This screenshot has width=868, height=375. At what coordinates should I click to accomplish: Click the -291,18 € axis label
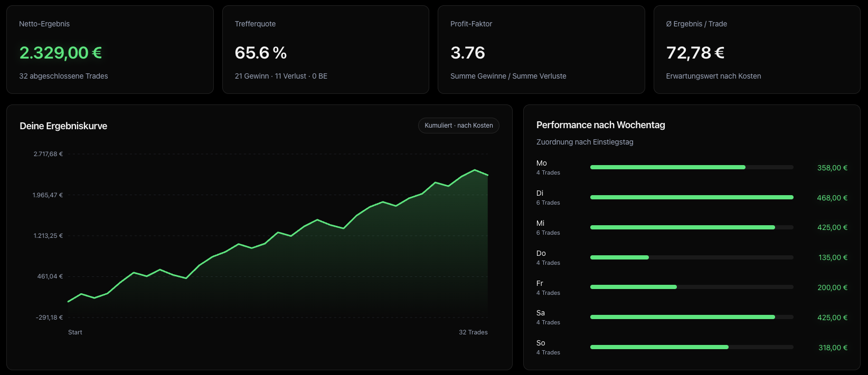tap(49, 318)
